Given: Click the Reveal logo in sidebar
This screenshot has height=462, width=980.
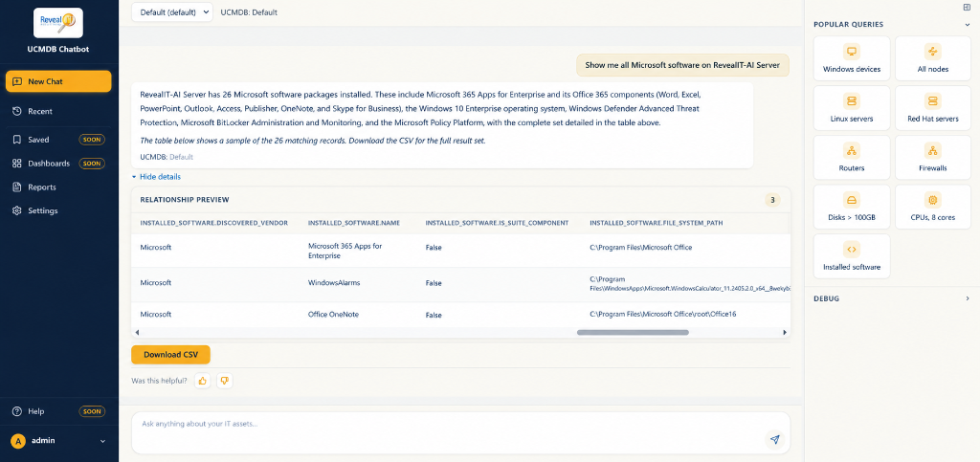Looking at the screenshot, I should [x=58, y=22].
